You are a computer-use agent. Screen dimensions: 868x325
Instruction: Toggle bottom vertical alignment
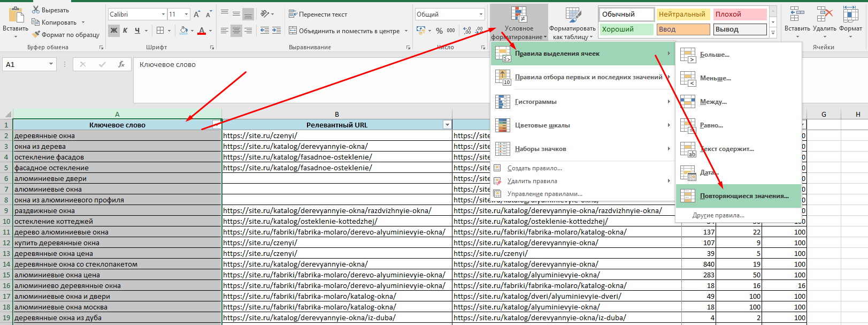coord(248,14)
